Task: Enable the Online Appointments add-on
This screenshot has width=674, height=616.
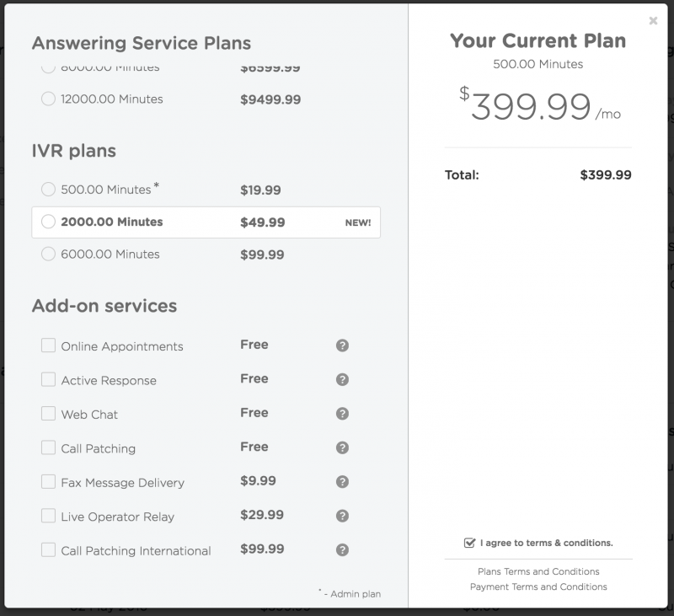Action: point(49,345)
